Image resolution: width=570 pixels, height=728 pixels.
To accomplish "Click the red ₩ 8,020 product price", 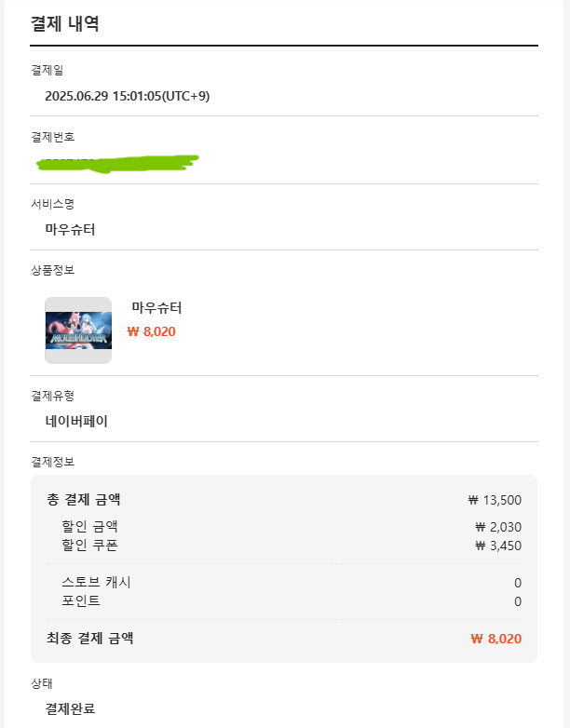I will (x=152, y=331).
